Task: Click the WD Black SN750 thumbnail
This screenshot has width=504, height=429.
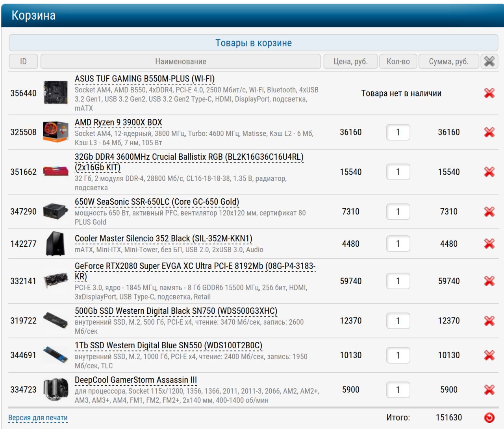Action: (x=56, y=320)
